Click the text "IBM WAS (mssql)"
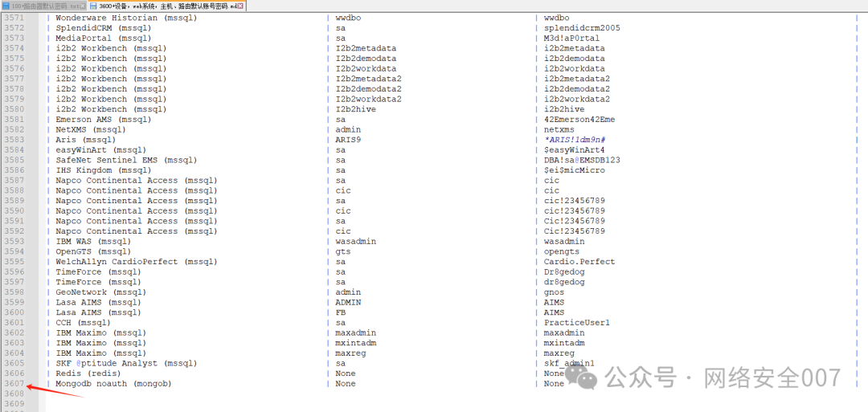The width and height of the screenshot is (868, 412). (93, 241)
